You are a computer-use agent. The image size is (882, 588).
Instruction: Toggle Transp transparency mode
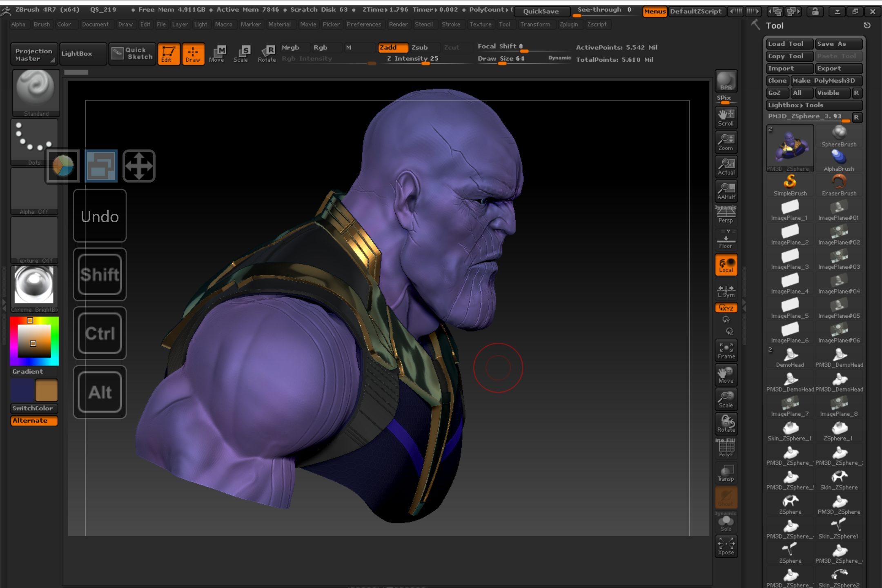click(x=726, y=473)
